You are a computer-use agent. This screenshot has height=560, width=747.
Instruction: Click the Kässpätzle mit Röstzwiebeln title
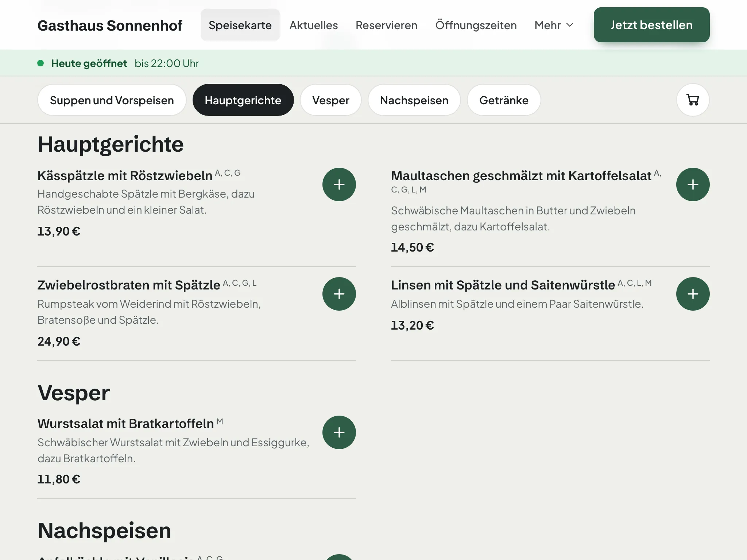125,176
